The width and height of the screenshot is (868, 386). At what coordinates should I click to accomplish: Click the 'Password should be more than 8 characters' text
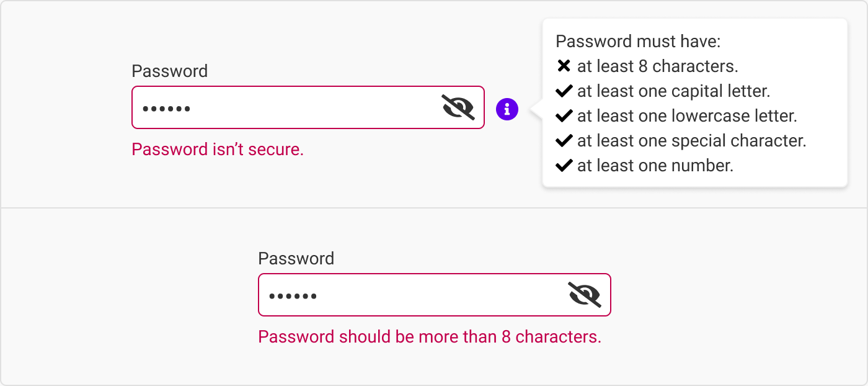tap(430, 336)
